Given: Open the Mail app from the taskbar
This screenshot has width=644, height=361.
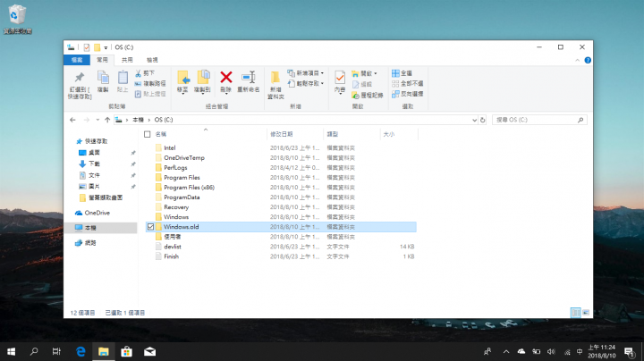Looking at the screenshot, I should click(149, 351).
